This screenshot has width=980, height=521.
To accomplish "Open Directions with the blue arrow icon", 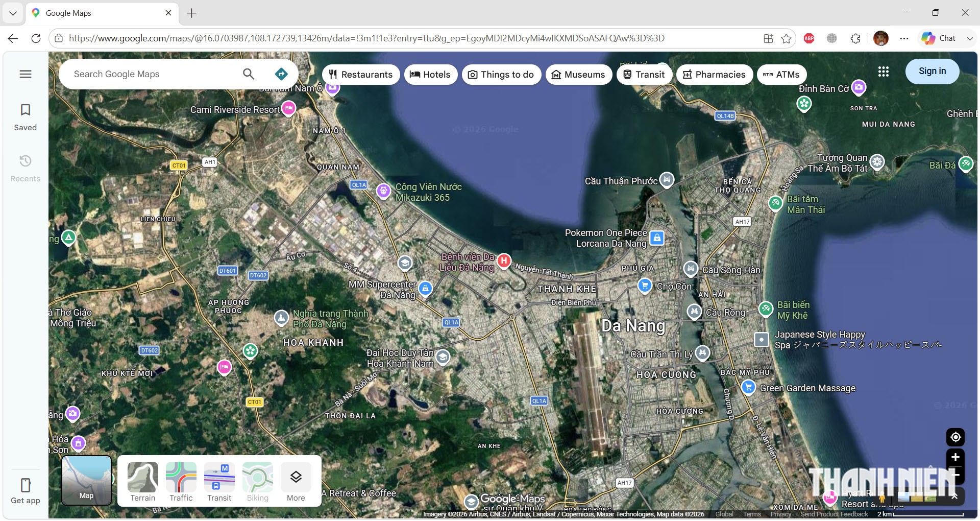I will click(x=281, y=74).
